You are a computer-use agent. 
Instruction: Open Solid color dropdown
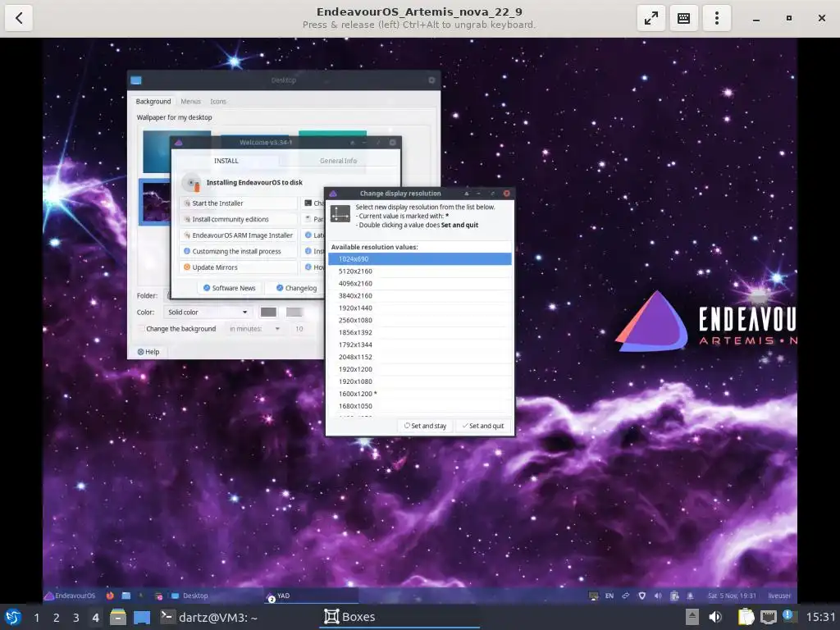click(x=208, y=313)
